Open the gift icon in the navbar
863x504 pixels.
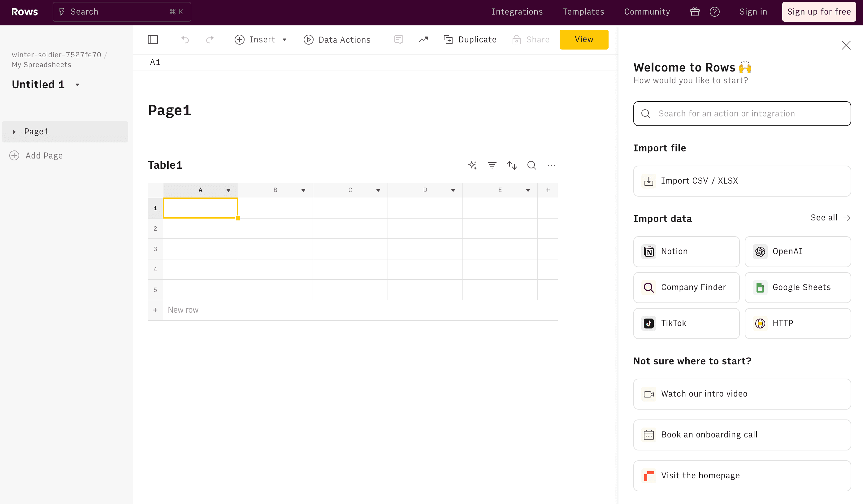click(695, 11)
